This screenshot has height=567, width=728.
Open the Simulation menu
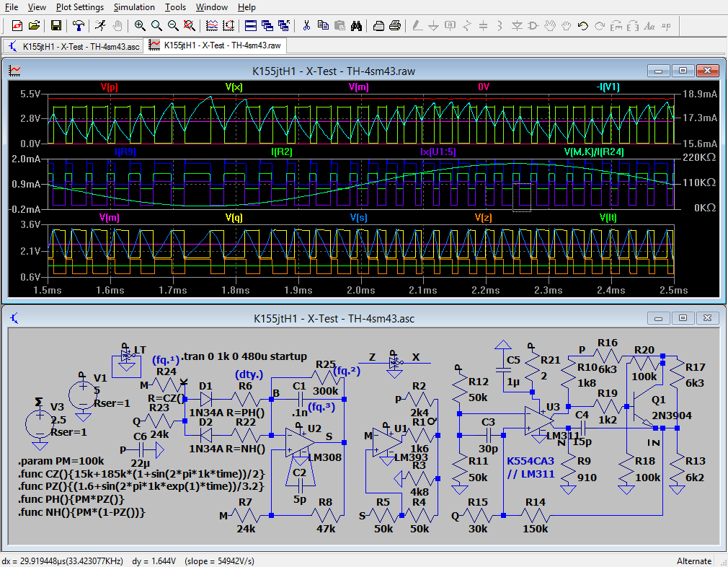pos(134,7)
